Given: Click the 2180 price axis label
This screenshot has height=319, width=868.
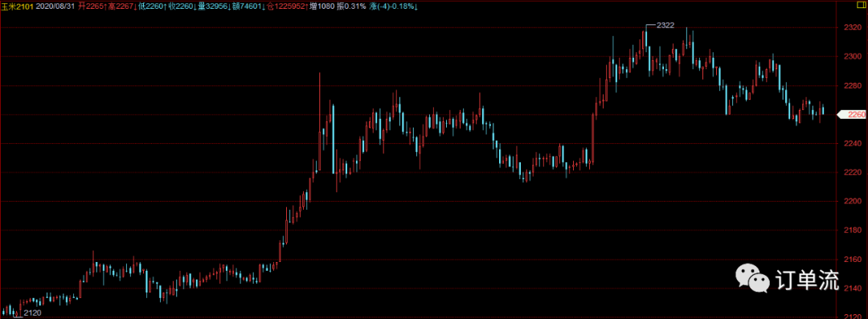Looking at the screenshot, I should 852,231.
